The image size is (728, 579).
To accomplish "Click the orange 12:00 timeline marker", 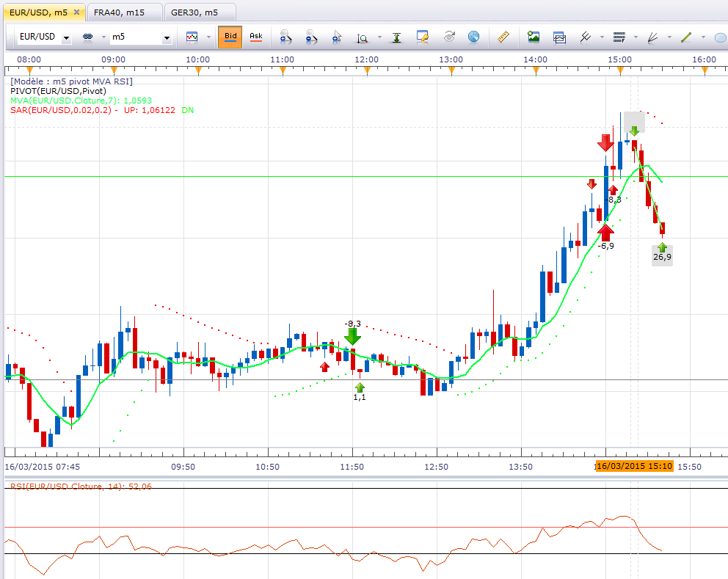I will (x=367, y=70).
